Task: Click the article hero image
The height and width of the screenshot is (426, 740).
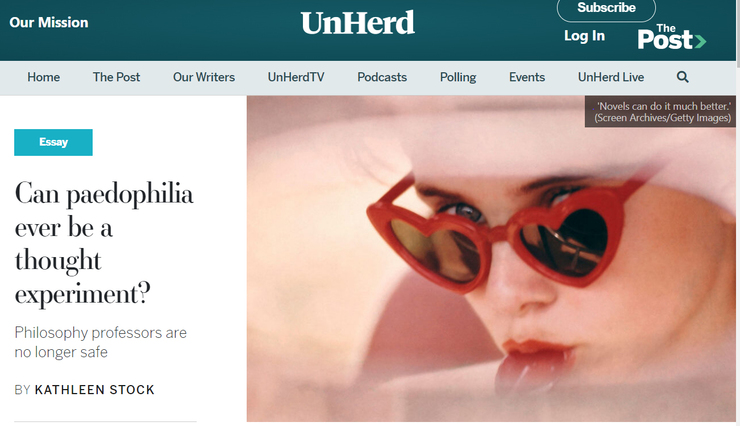Action: click(491, 259)
